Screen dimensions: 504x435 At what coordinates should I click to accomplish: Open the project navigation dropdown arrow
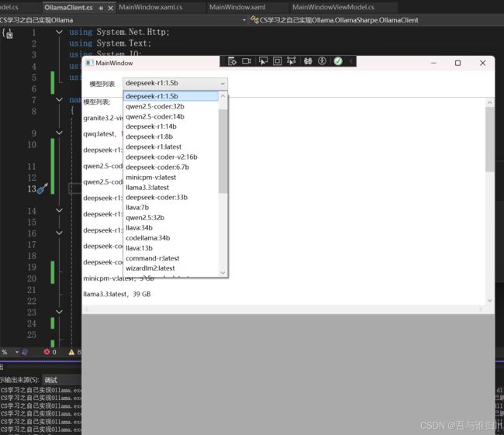[x=244, y=20]
